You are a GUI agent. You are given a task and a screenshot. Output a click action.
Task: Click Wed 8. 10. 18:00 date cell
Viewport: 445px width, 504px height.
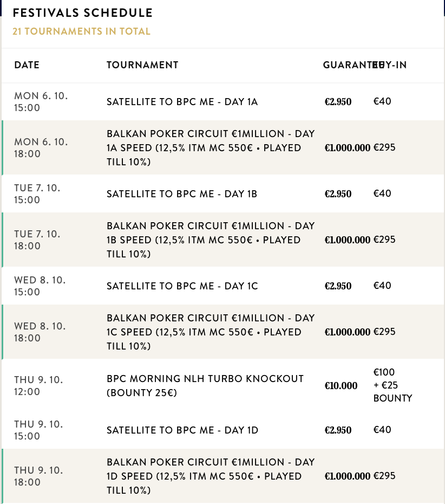41,332
